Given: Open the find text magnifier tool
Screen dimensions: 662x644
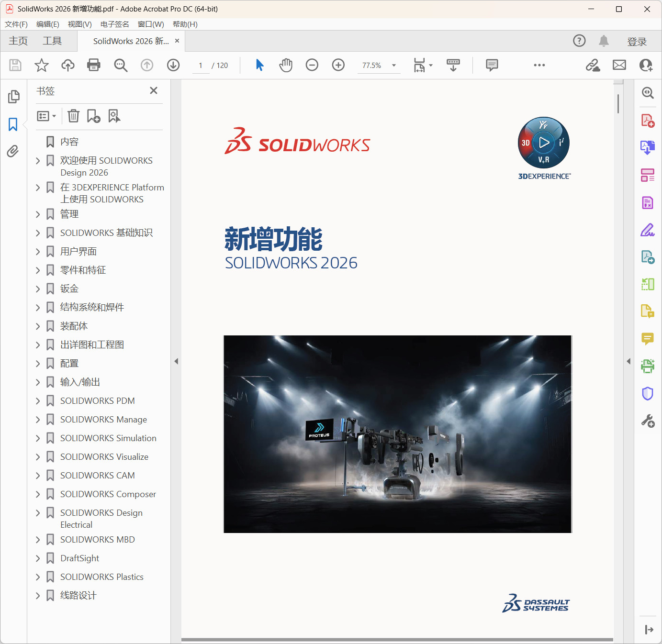Looking at the screenshot, I should click(121, 65).
